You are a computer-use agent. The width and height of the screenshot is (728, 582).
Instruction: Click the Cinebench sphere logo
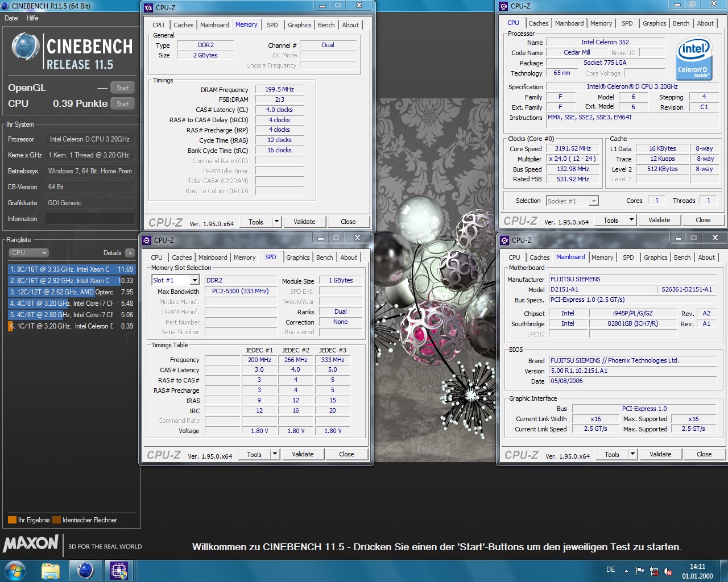26,47
